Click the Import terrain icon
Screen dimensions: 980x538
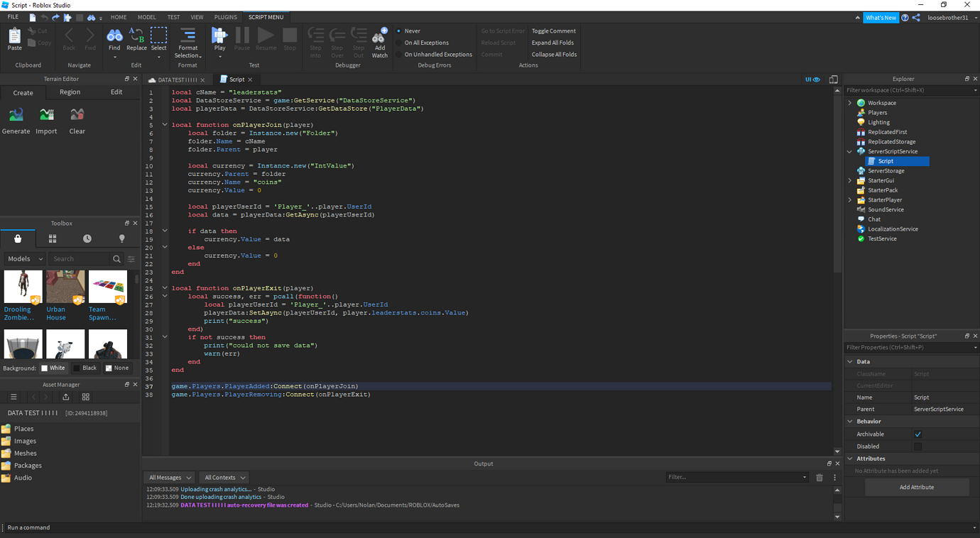(46, 115)
